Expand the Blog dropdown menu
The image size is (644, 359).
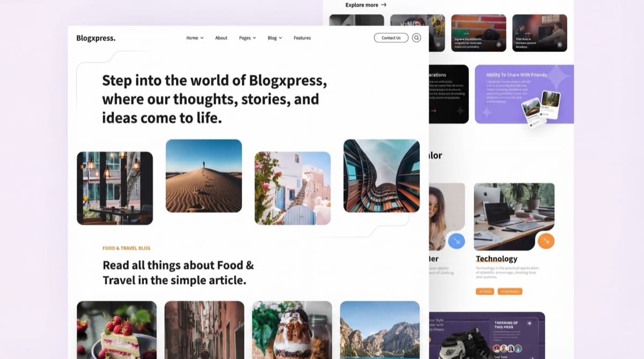275,38
